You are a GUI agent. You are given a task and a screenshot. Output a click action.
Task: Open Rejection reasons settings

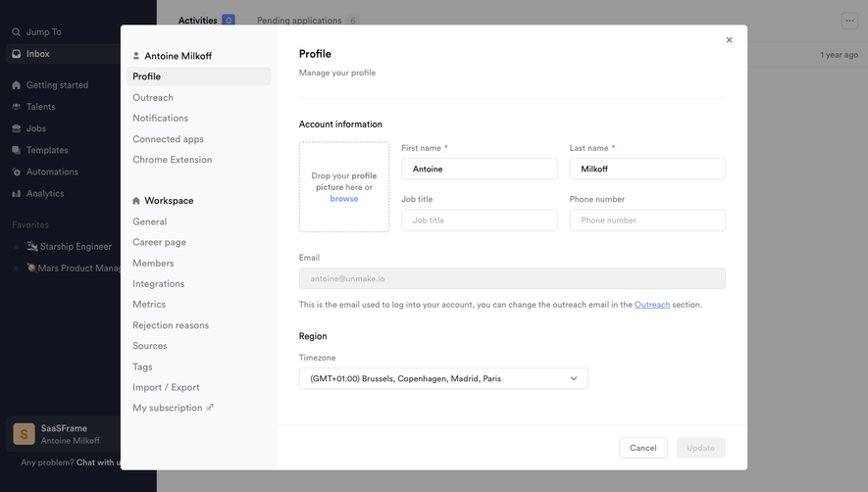coord(171,324)
